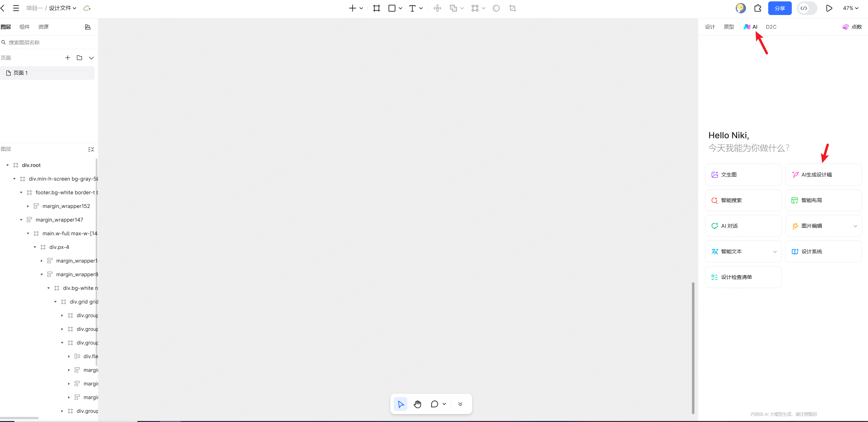Image resolution: width=868 pixels, height=422 pixels.
Task: Select the Frame tool in top toolbar
Action: (377, 8)
